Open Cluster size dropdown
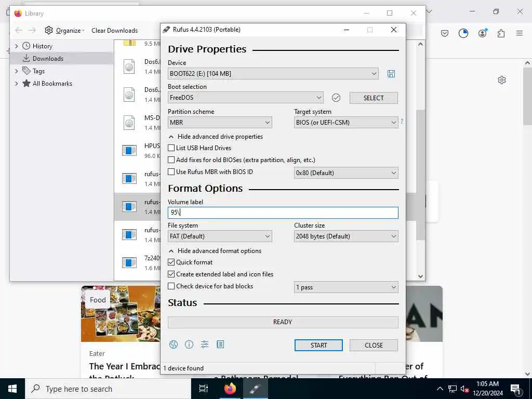The height and width of the screenshot is (399, 532). [346, 236]
